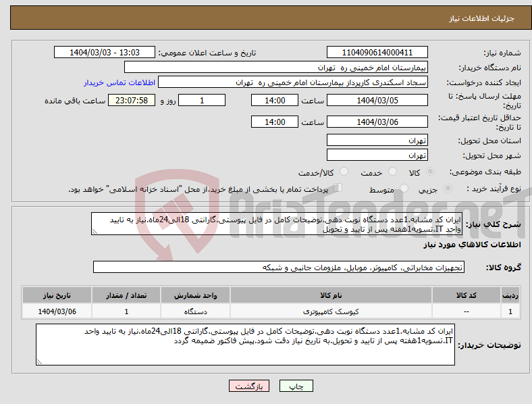Click the price validity date 1404/03/06 field
The image size is (532, 404).
coord(377,122)
